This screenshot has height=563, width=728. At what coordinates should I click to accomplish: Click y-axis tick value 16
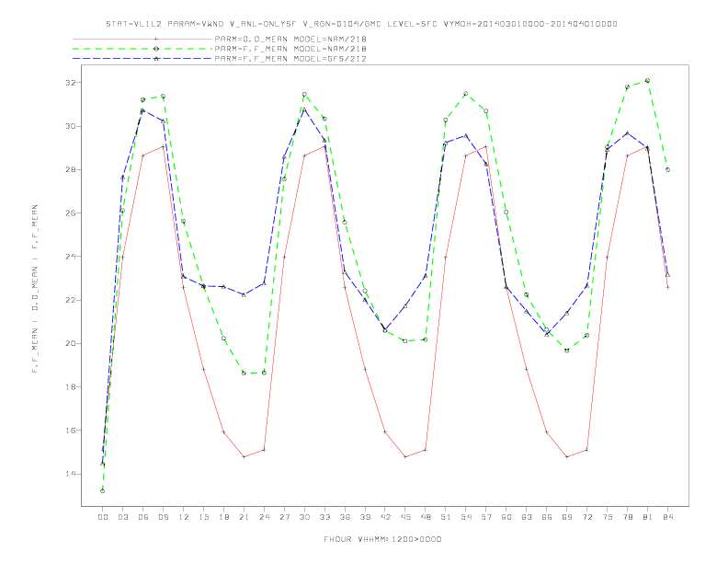pos(70,431)
